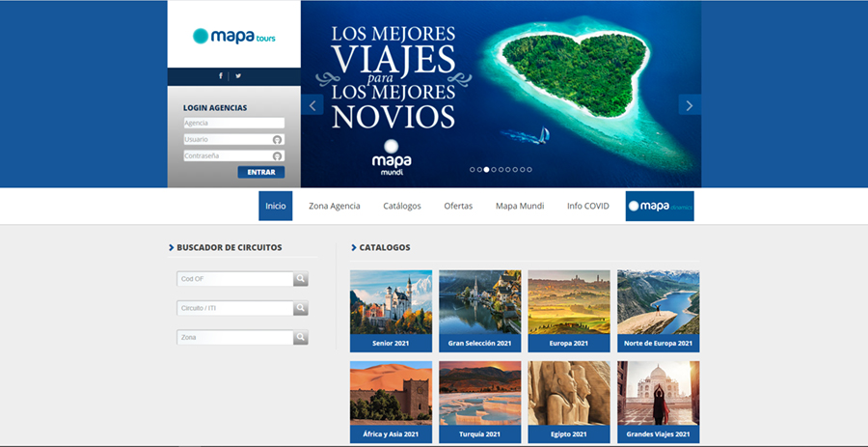Open the Mapa Dinamics logo button
The image size is (868, 447).
coord(660,206)
